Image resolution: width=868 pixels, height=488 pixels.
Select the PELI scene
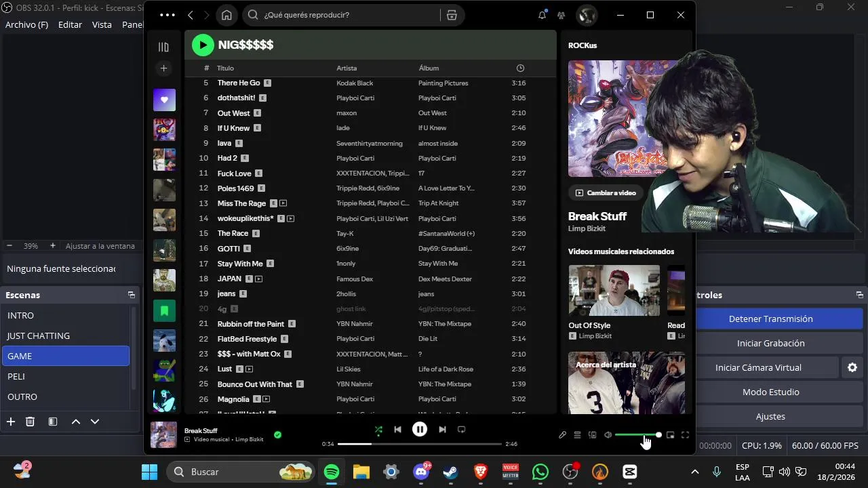click(66, 376)
